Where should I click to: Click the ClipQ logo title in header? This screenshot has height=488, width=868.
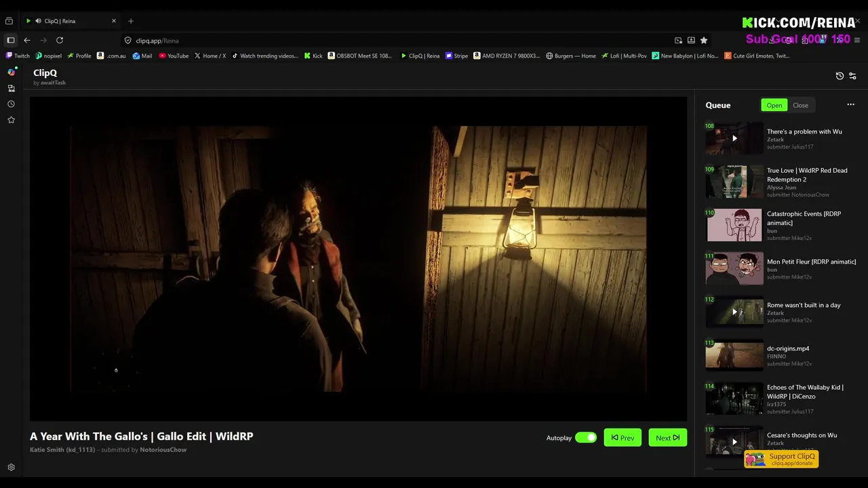[x=45, y=73]
